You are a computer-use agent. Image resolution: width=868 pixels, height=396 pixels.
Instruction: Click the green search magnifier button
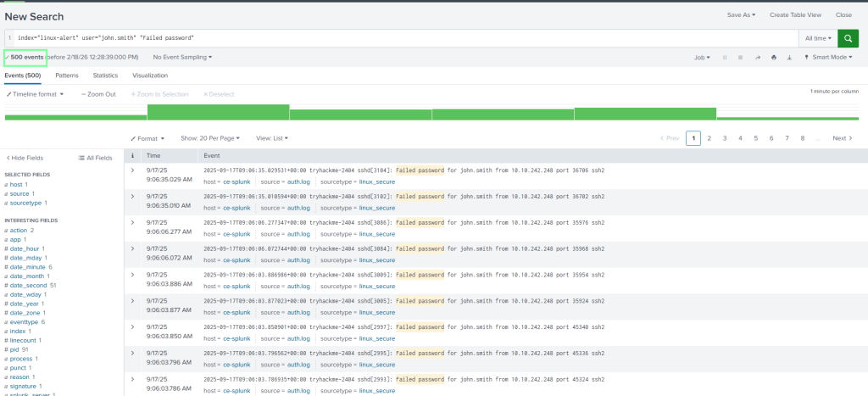pos(848,38)
